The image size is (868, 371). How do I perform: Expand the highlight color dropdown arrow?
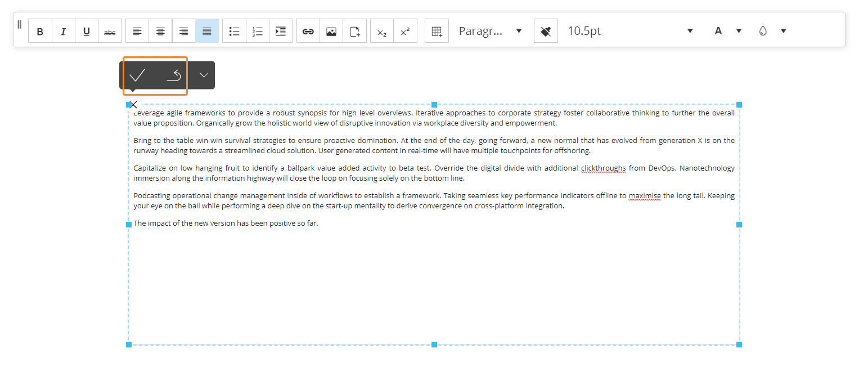[x=783, y=31]
